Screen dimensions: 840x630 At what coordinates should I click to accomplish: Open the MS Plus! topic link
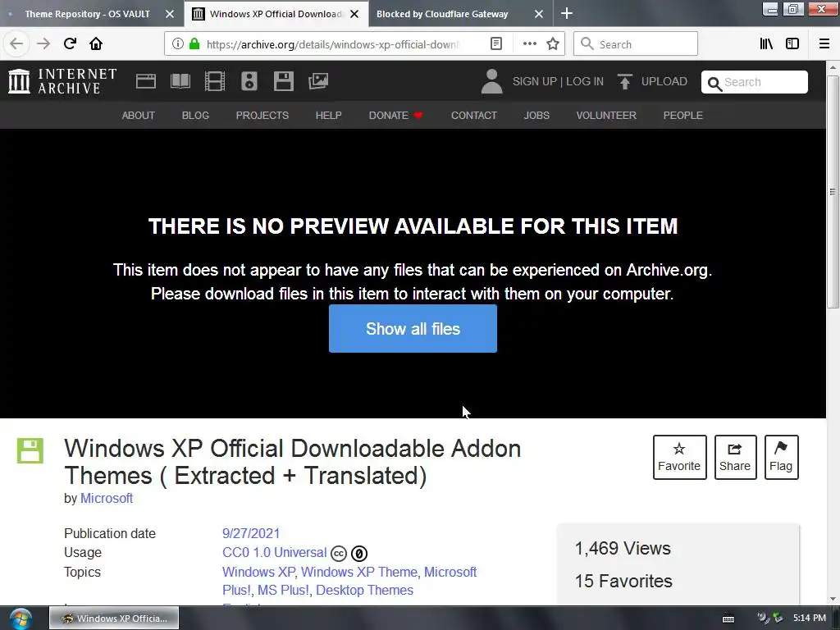coord(283,591)
